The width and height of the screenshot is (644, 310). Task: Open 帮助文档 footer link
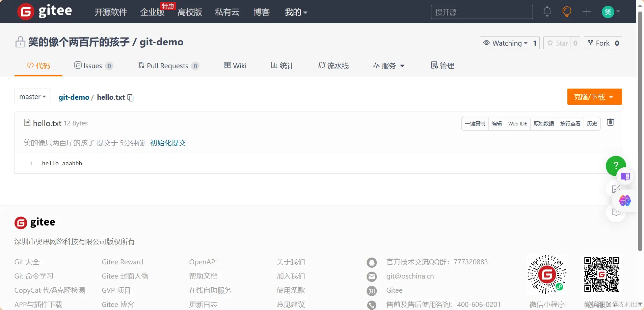coord(203,276)
